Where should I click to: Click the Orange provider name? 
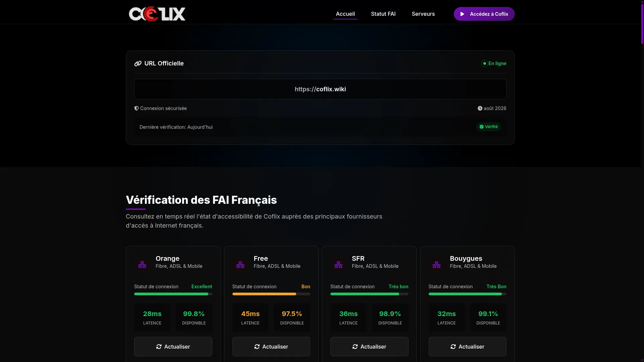(167, 258)
